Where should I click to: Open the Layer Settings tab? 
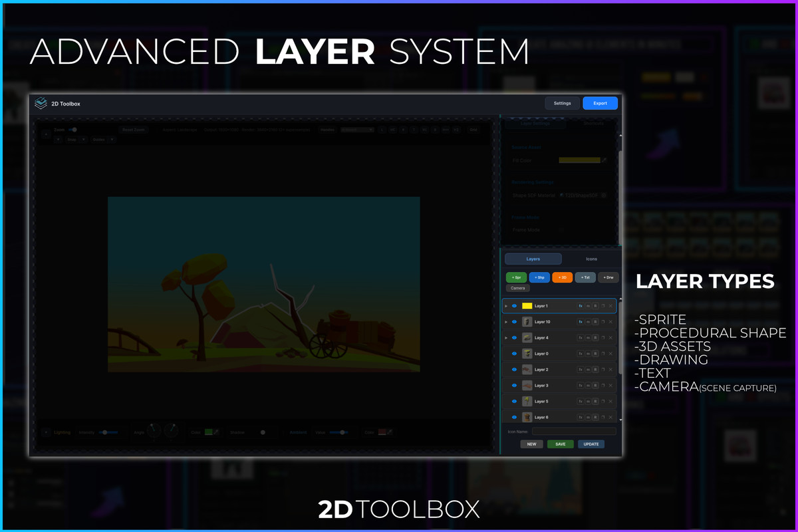click(535, 123)
